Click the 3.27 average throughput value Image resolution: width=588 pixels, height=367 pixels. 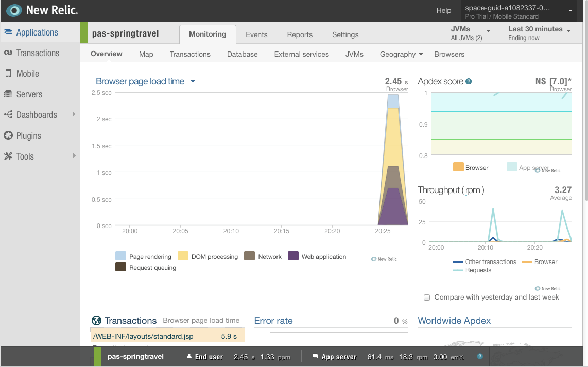563,190
